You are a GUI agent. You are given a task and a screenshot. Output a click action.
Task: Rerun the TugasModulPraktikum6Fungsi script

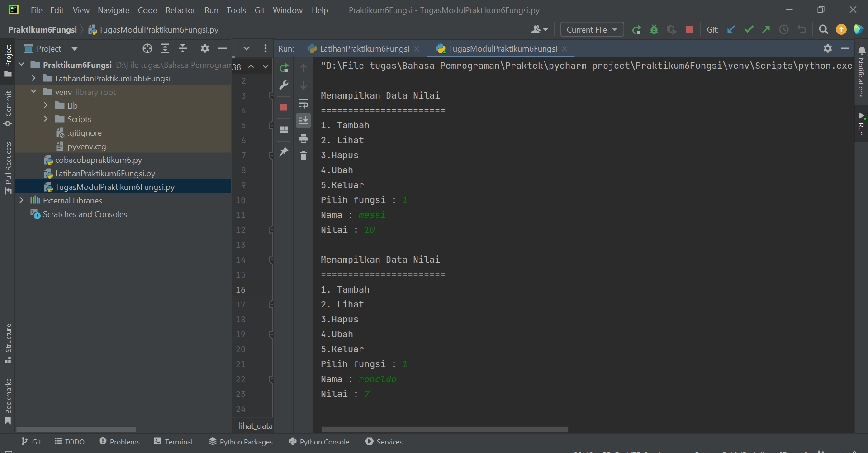click(x=284, y=68)
